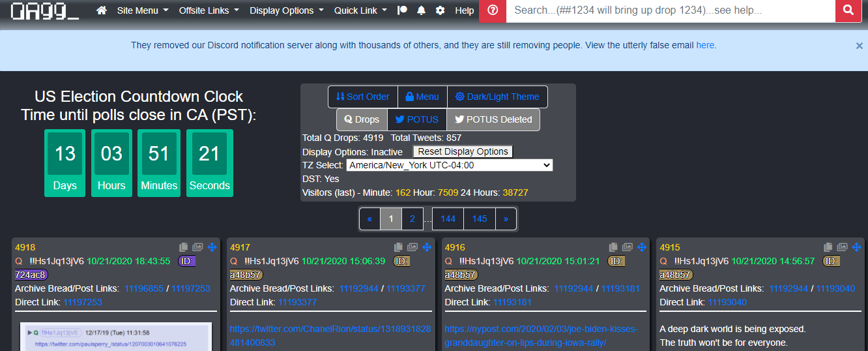The height and width of the screenshot is (351, 868).
Task: Go to home via house icon
Action: (101, 10)
